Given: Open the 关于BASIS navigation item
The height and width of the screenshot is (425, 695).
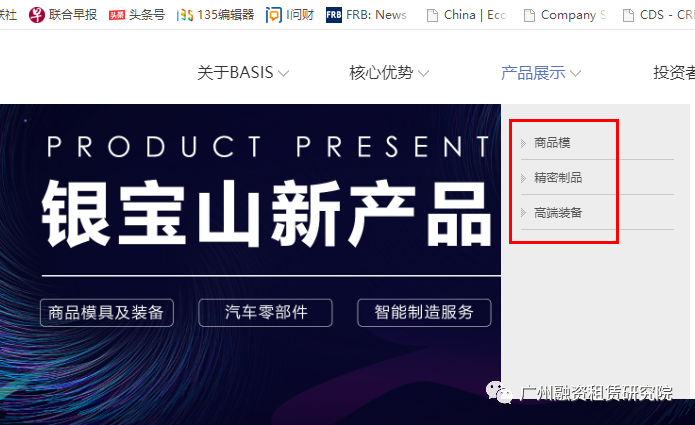Looking at the screenshot, I should 235,72.
